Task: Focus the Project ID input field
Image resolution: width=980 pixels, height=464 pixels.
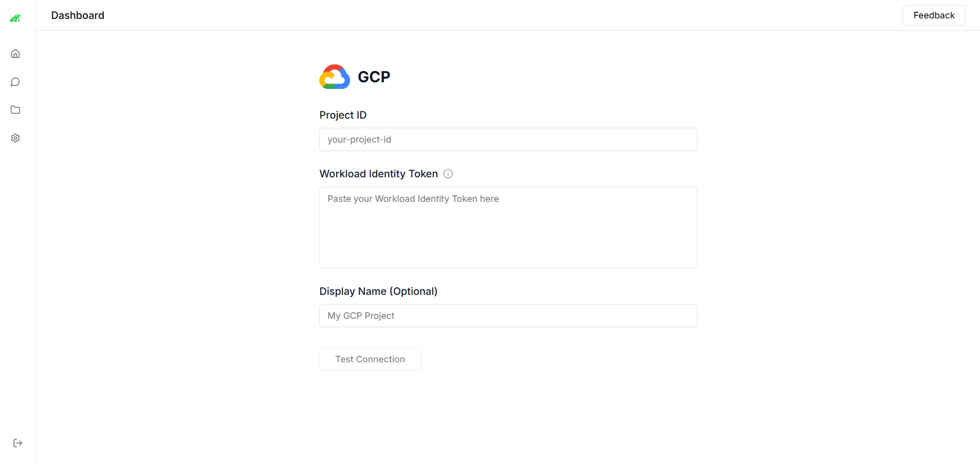Action: [508, 139]
